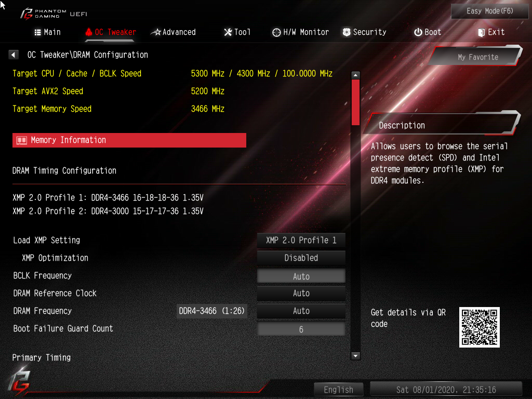
Task: Open the DRAM Frequency Auto selector
Action: [x=301, y=311]
